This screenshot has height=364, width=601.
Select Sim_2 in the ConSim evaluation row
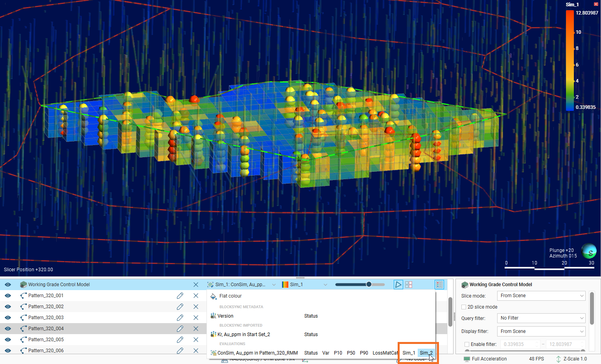[x=426, y=353]
